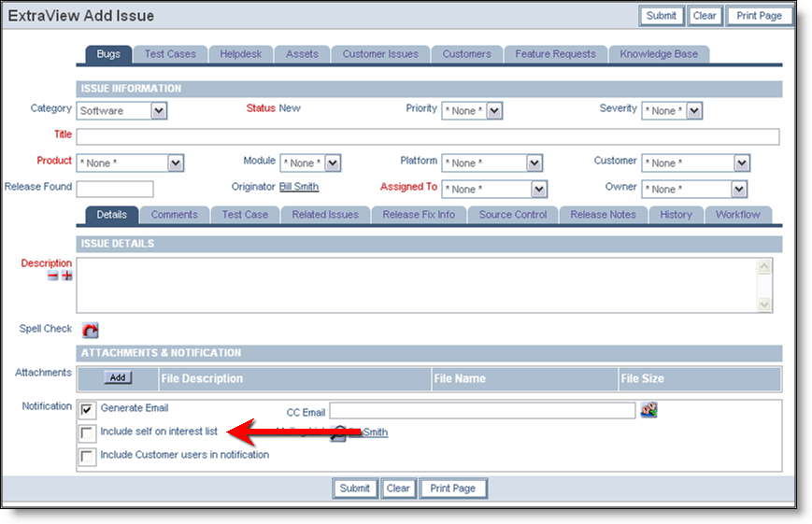Expand the Assigned To dropdown
Viewport: 812px width, 524px height.
[x=494, y=190]
